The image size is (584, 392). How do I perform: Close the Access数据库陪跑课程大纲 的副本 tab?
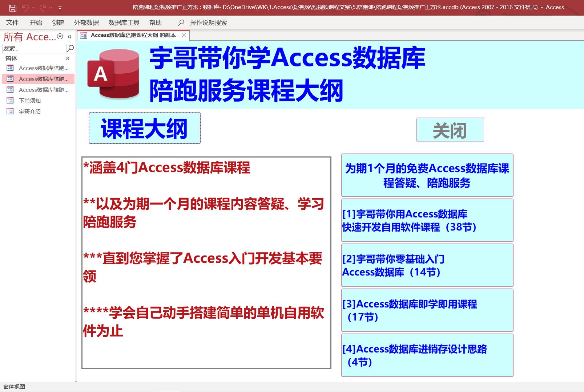[184, 35]
